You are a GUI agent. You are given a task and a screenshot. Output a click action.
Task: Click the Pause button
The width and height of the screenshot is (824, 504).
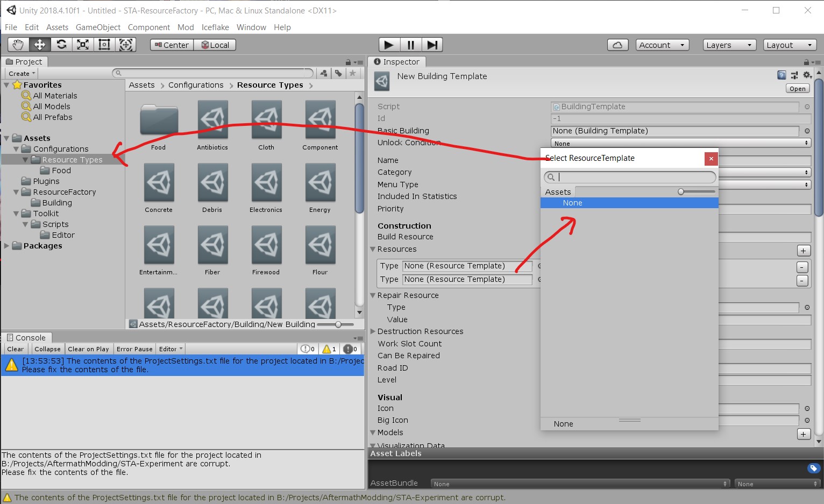411,45
